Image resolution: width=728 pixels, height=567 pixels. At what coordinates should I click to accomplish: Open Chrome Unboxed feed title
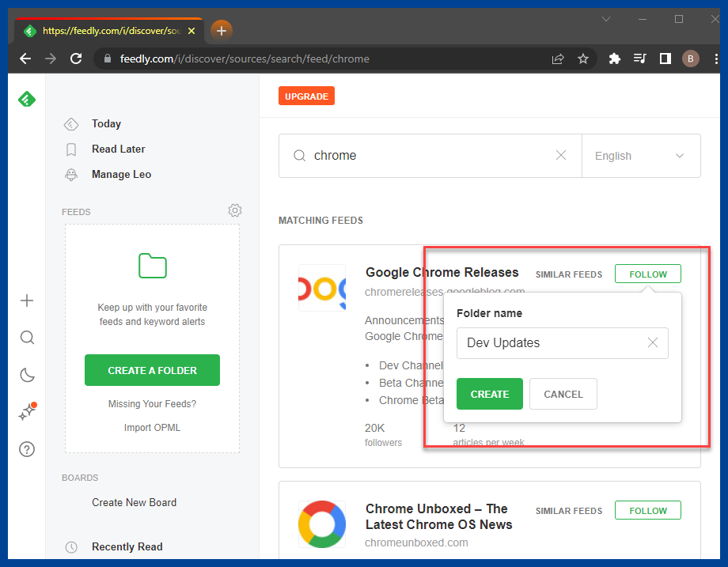point(438,516)
